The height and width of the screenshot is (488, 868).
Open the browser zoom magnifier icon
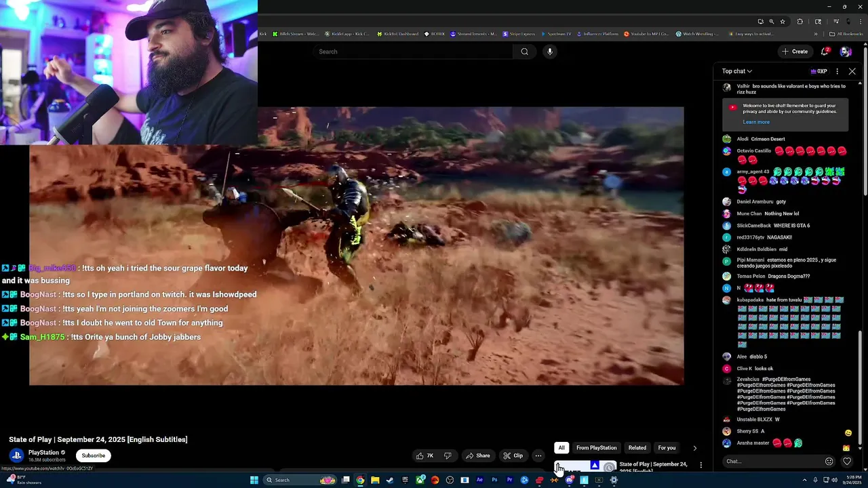[772, 22]
